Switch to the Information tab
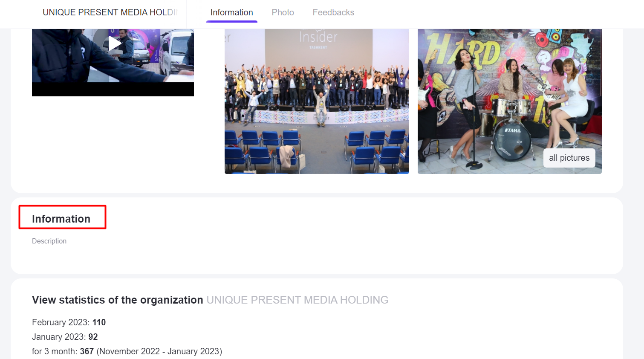Image resolution: width=644 pixels, height=359 pixels. tap(232, 12)
